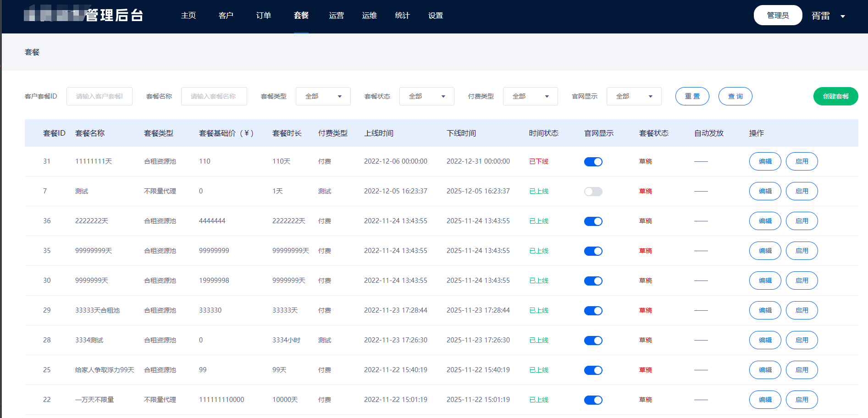Toggle website display for package 29
Viewport: 868px width, 418px height.
tap(593, 311)
